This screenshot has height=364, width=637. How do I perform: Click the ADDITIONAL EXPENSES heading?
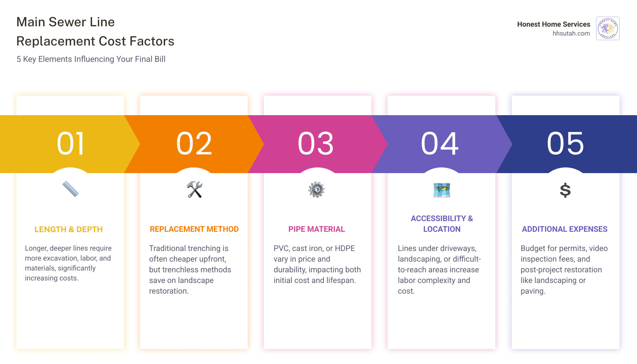[565, 229]
